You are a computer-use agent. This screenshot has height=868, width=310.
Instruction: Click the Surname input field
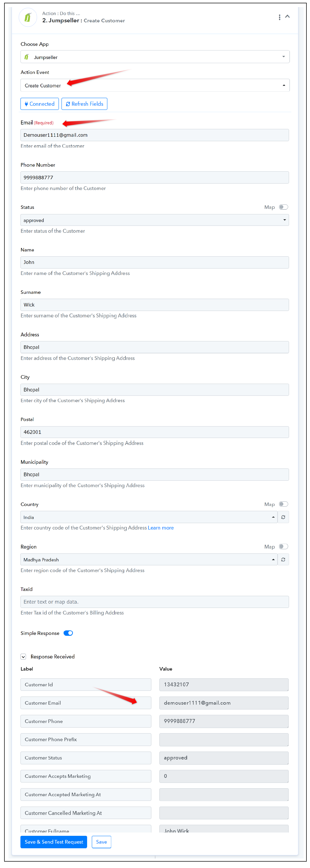(154, 305)
